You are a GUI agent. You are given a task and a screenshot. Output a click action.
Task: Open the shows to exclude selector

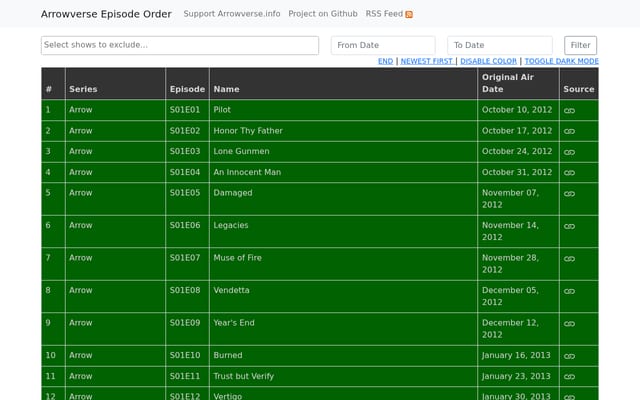[180, 45]
